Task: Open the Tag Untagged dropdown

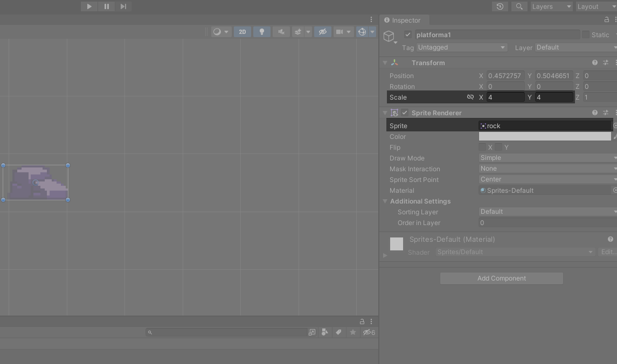Action: pos(461,47)
